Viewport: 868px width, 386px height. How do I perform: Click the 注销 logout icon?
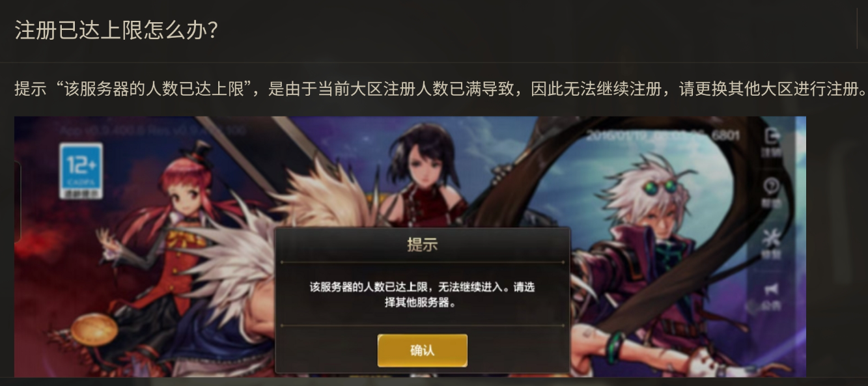[772, 142]
